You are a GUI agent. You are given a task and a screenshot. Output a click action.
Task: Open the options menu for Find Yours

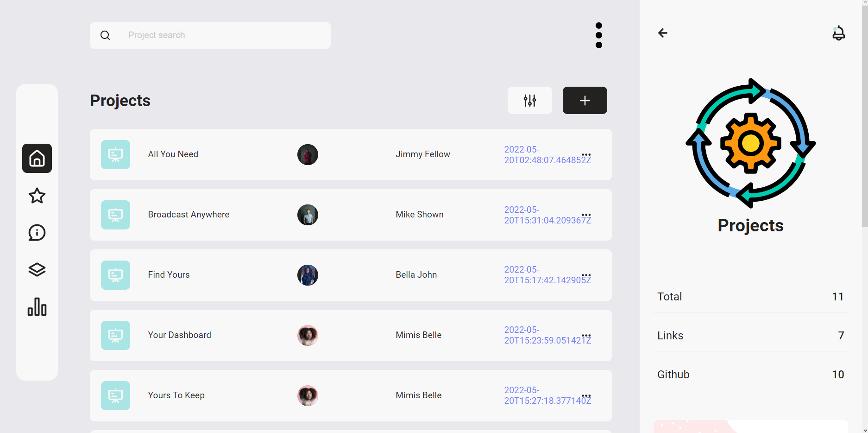586,275
